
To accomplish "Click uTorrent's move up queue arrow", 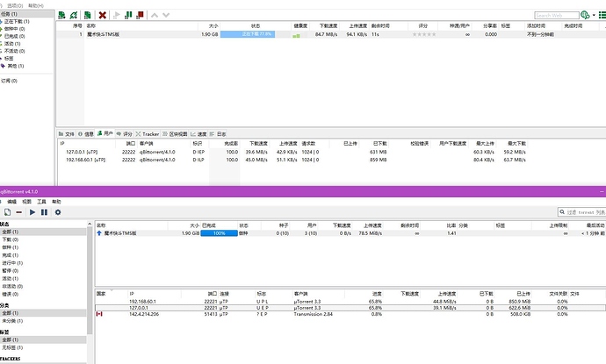I will coord(155,15).
